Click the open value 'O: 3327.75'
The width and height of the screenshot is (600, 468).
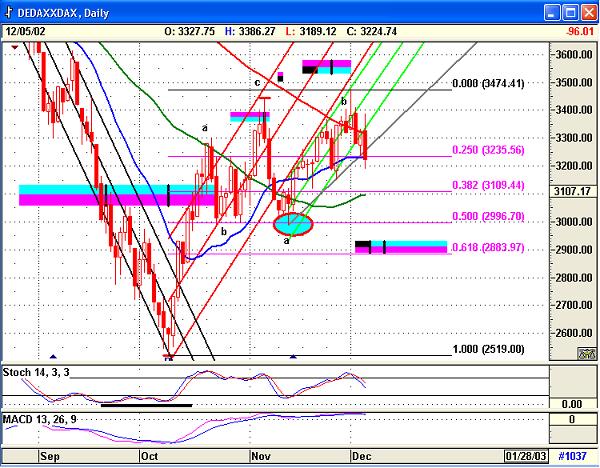coord(190,31)
